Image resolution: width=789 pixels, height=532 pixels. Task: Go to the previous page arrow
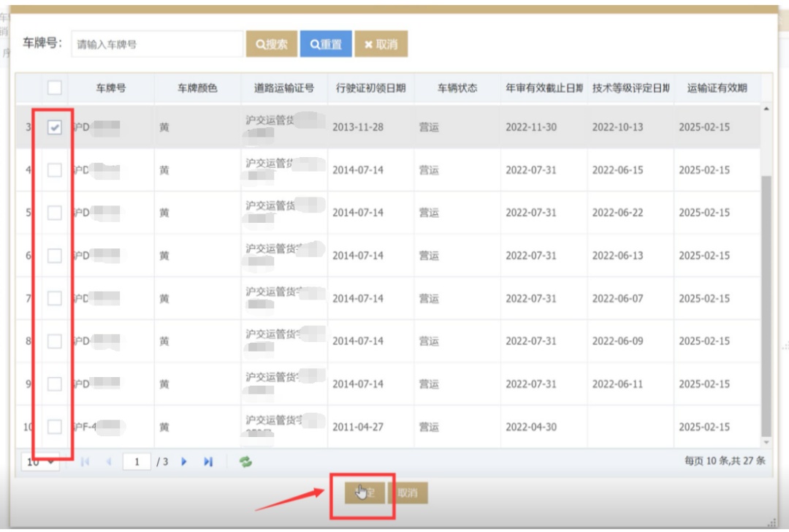tap(110, 462)
